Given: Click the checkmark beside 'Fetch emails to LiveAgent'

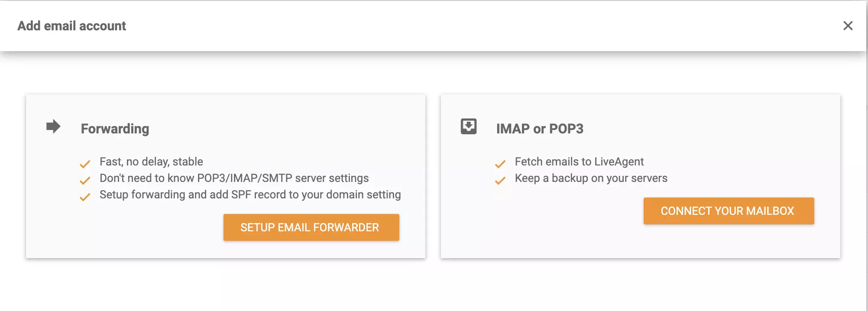Looking at the screenshot, I should [501, 164].
